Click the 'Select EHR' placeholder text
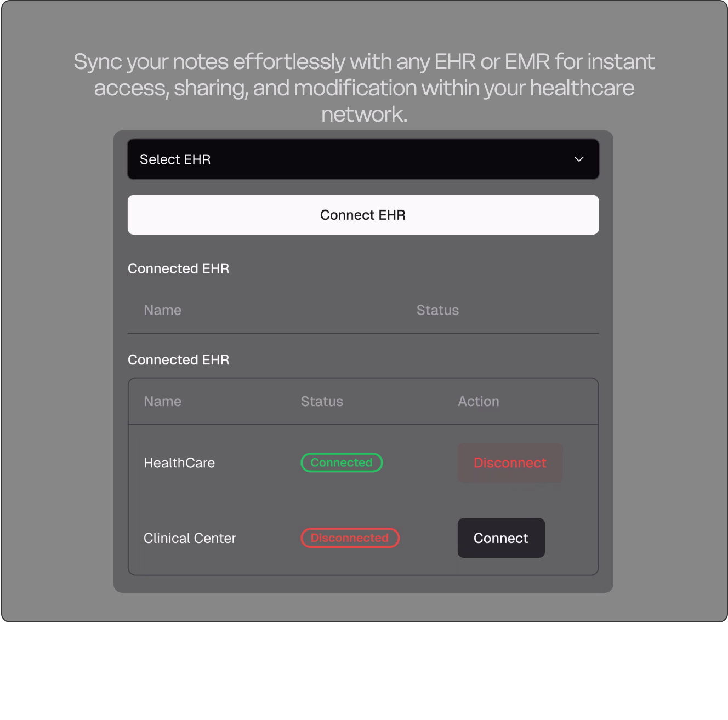The image size is (728, 720). point(175,159)
